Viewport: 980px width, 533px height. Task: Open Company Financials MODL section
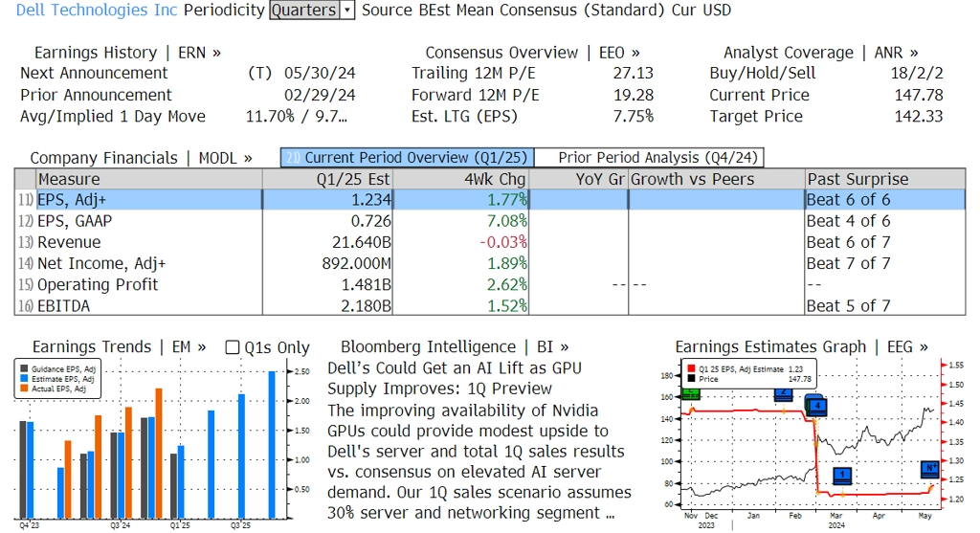point(142,158)
